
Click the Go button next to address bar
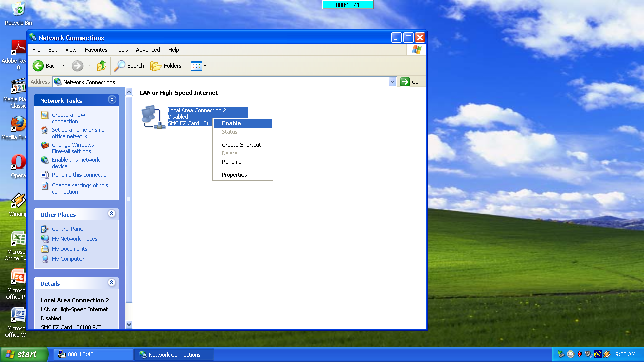tap(410, 82)
